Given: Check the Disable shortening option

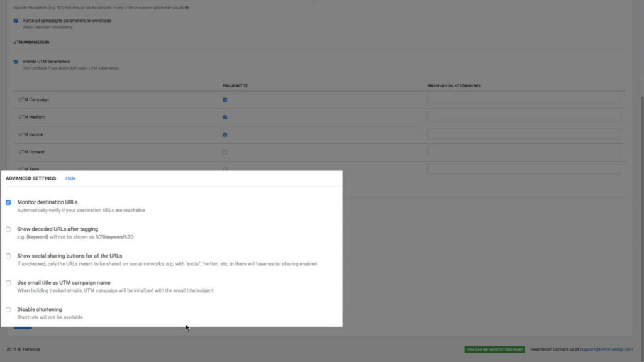Looking at the screenshot, I should pos(8,309).
